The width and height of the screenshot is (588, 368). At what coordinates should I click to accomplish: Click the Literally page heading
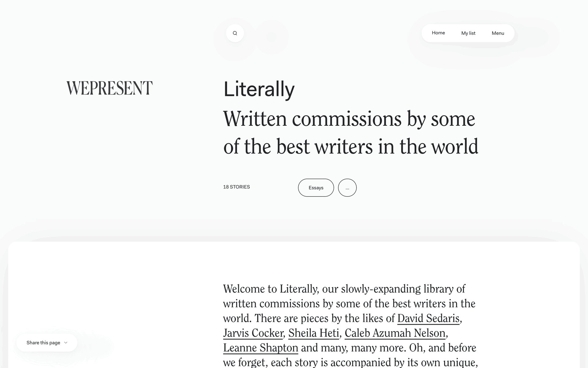[259, 89]
